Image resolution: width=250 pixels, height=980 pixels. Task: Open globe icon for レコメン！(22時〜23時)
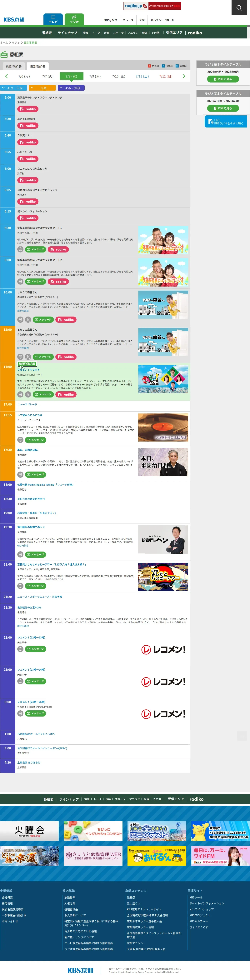tap(21, 649)
